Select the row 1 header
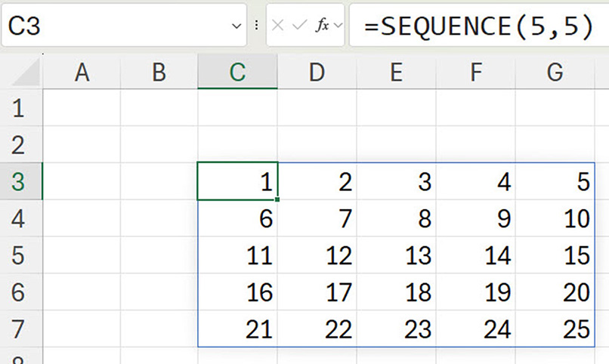This screenshot has width=609, height=364. pos(20,108)
